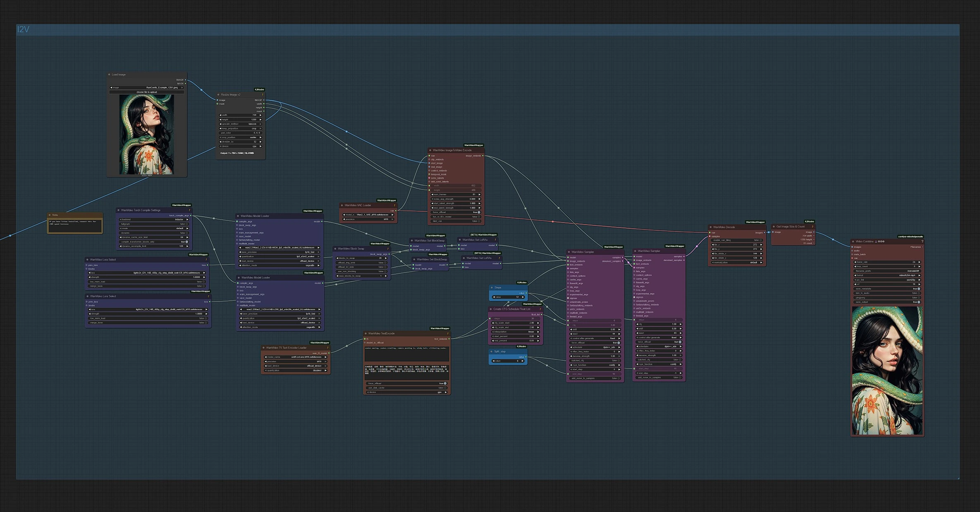Open the help icon on Resize Image v2
The height and width of the screenshot is (512, 980).
point(262,95)
